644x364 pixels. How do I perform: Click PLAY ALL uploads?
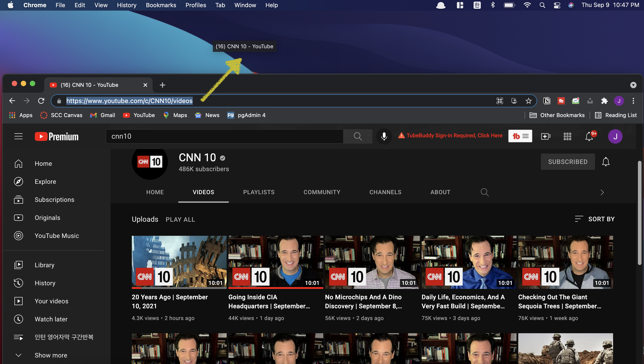(x=180, y=219)
